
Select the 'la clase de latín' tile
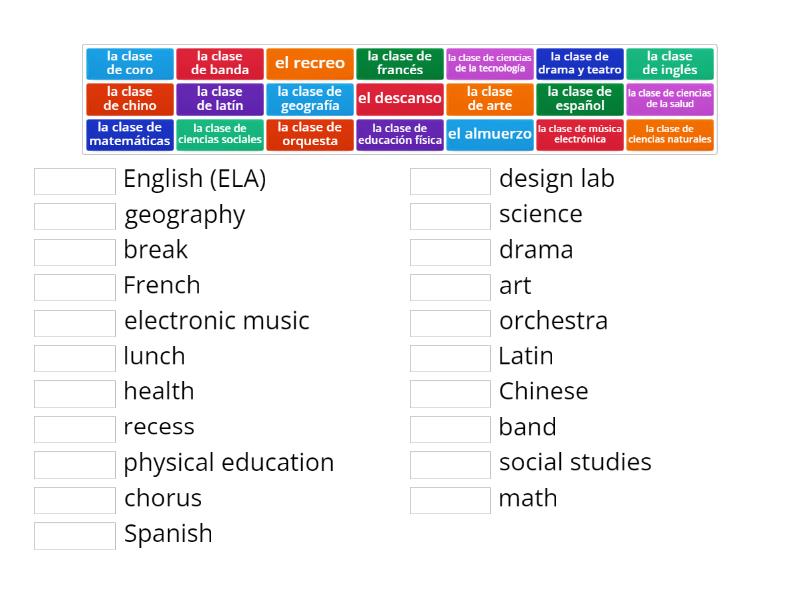(219, 98)
